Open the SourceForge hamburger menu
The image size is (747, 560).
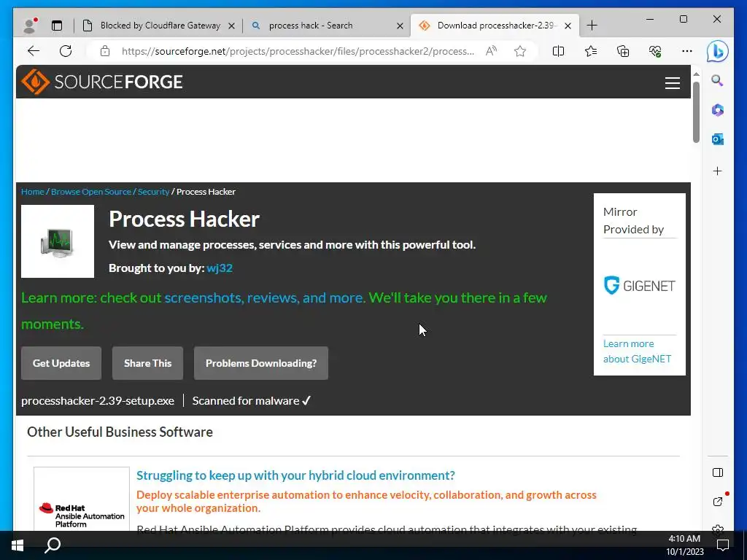672,83
